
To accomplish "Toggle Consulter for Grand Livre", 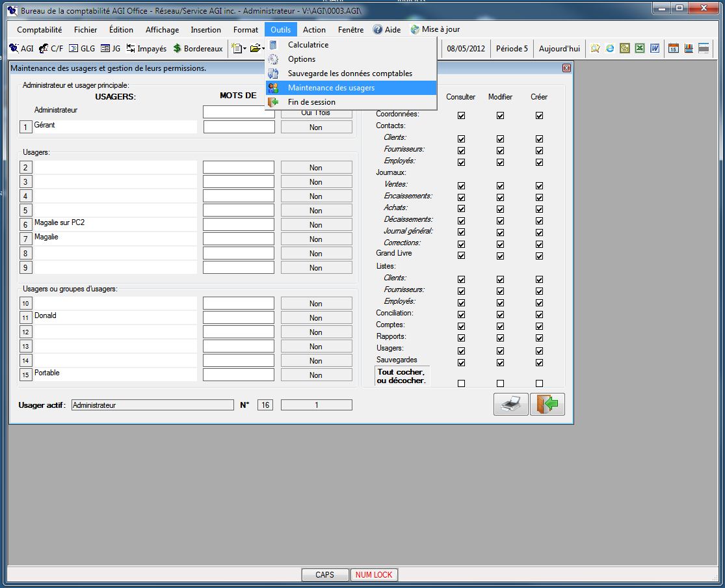I will coord(461,256).
